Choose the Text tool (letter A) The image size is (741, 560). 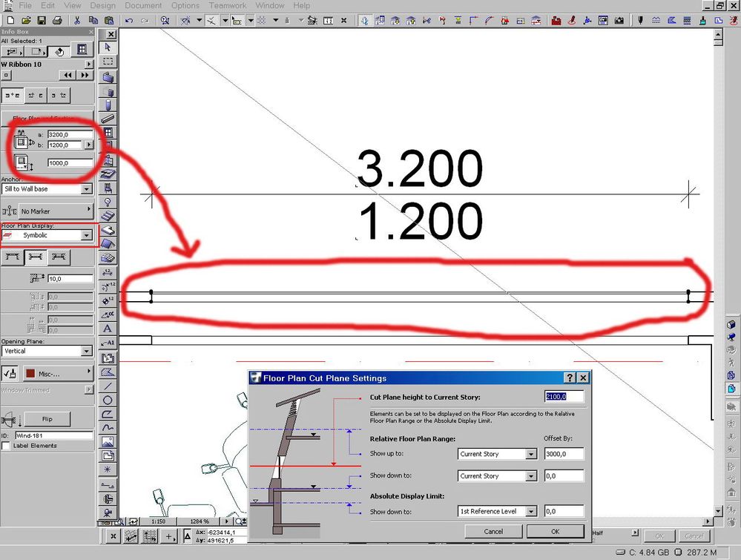pyautogui.click(x=108, y=329)
